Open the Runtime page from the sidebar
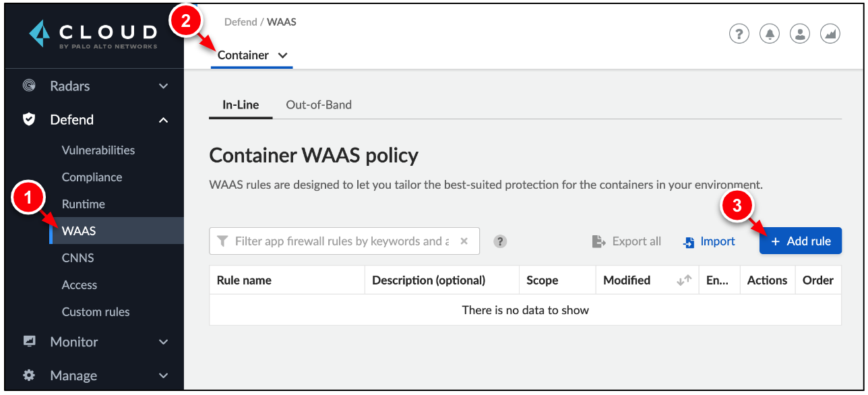The width and height of the screenshot is (868, 395). click(x=84, y=204)
